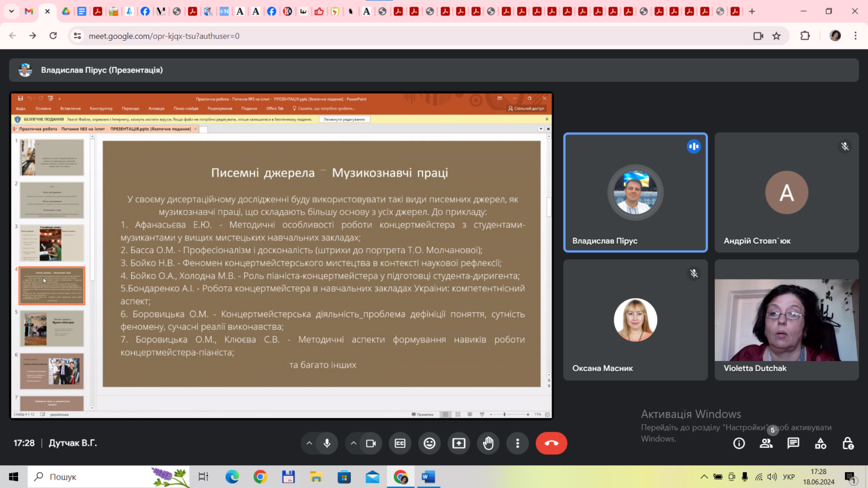Open more options three-dot menu in Meet

pos(518,443)
